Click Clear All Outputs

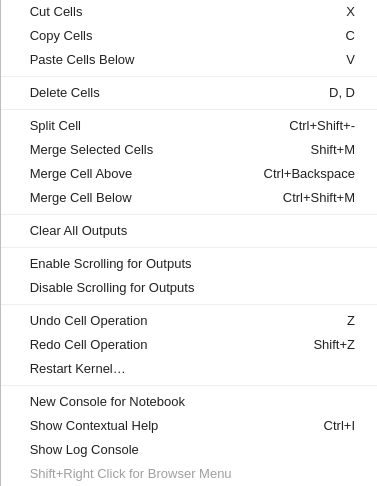(x=189, y=231)
